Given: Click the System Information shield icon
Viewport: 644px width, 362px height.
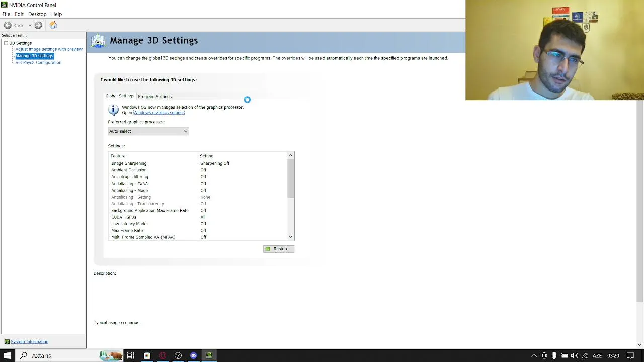Looking at the screenshot, I should pyautogui.click(x=7, y=342).
